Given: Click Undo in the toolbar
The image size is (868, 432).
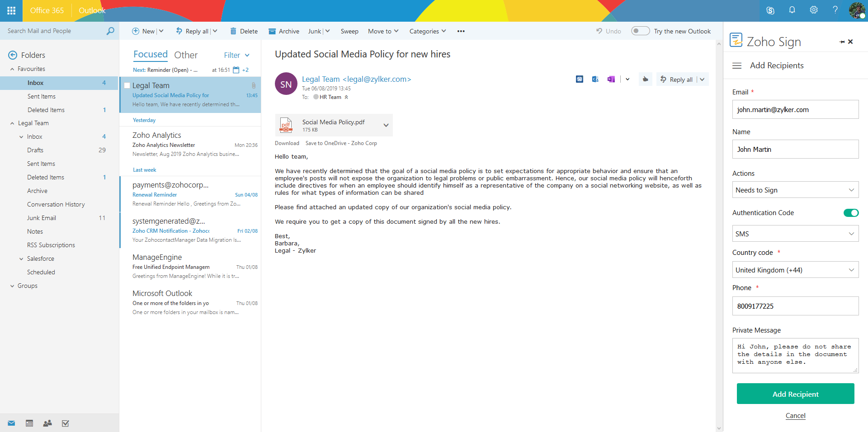Looking at the screenshot, I should pyautogui.click(x=609, y=31).
